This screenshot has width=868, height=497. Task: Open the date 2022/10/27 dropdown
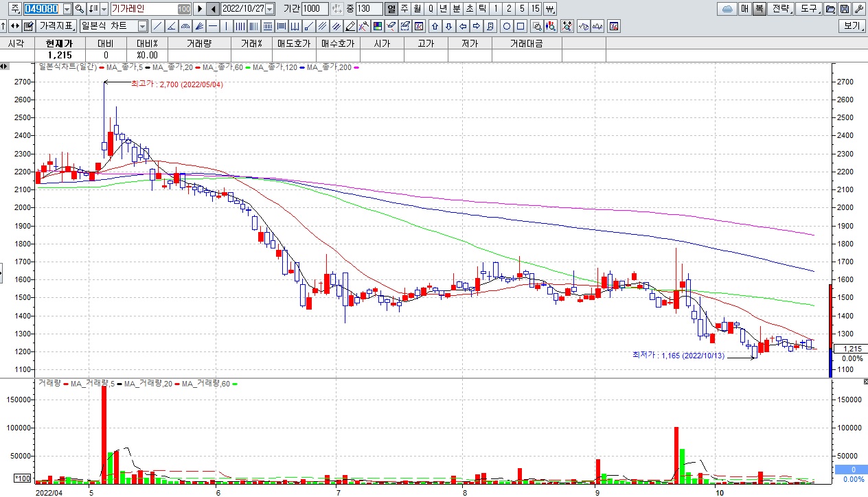click(x=269, y=9)
